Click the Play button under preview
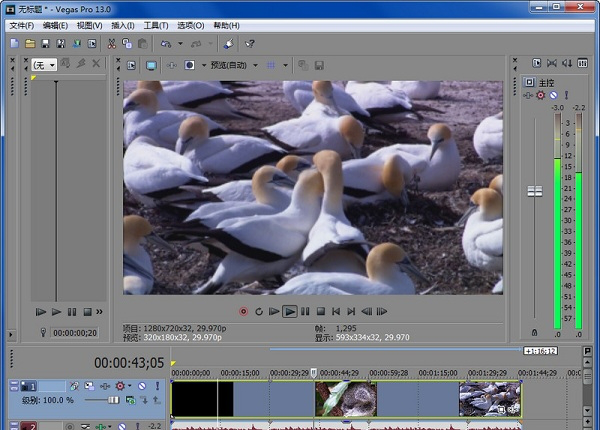 click(290, 312)
